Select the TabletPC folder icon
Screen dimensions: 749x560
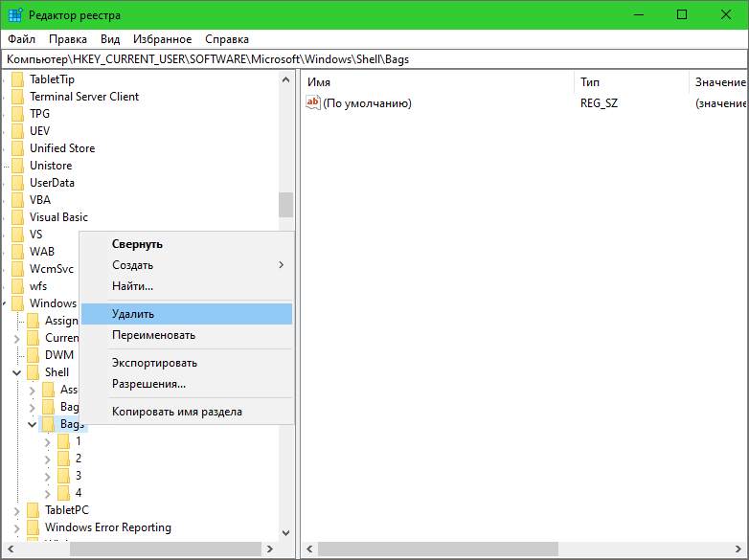(x=33, y=510)
